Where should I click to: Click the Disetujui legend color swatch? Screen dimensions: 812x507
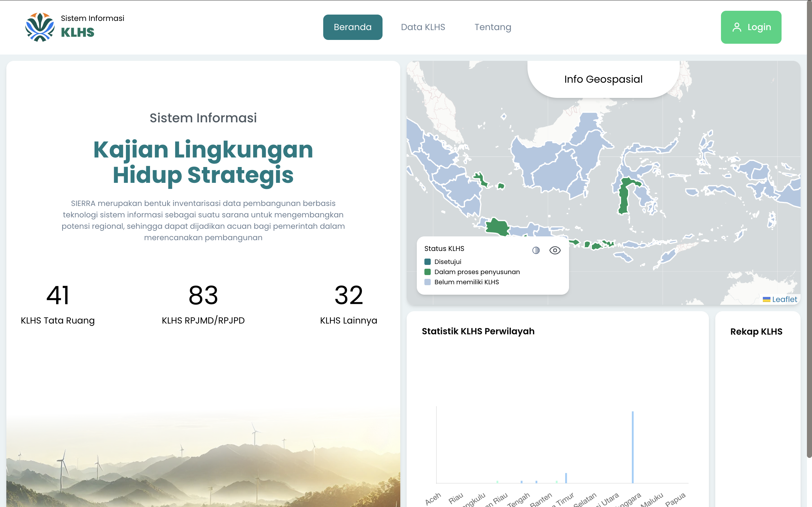point(428,262)
